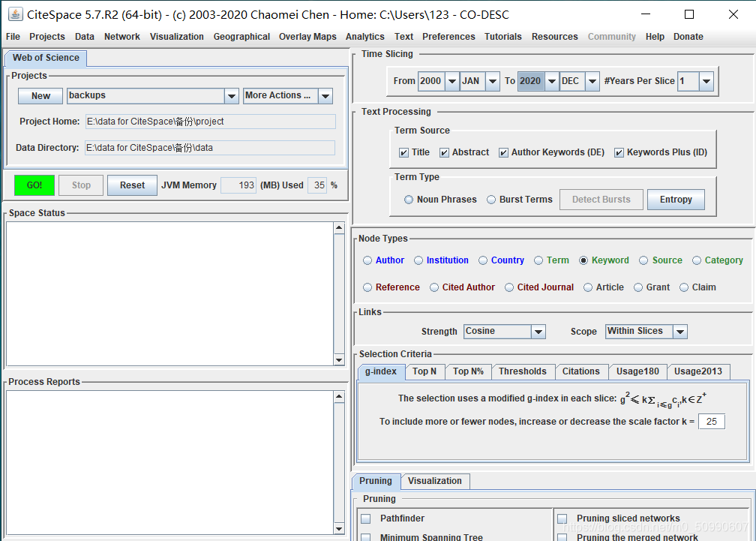Switch to the Usage180 tab
The width and height of the screenshot is (756, 541).
[637, 371]
